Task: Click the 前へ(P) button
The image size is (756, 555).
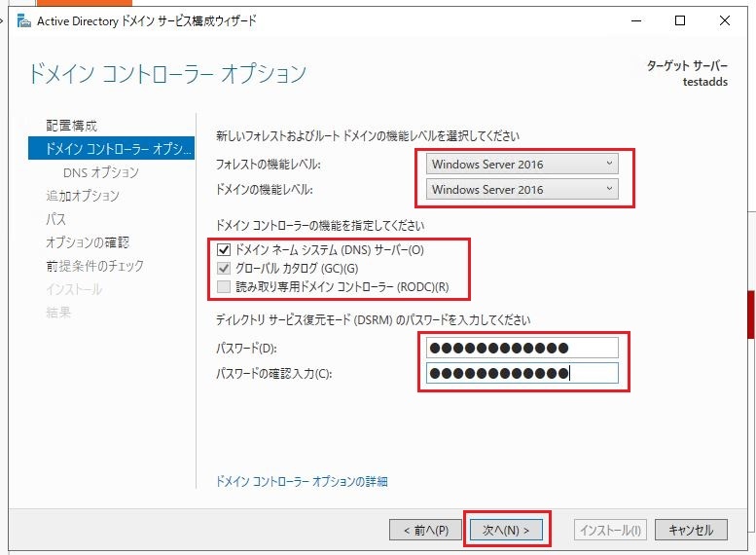Action: pyautogui.click(x=426, y=530)
